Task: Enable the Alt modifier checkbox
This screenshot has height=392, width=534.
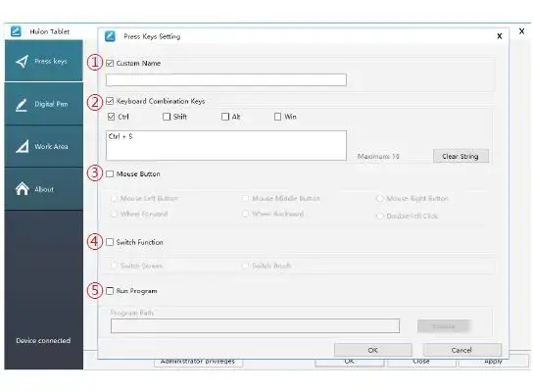Action: tap(225, 117)
